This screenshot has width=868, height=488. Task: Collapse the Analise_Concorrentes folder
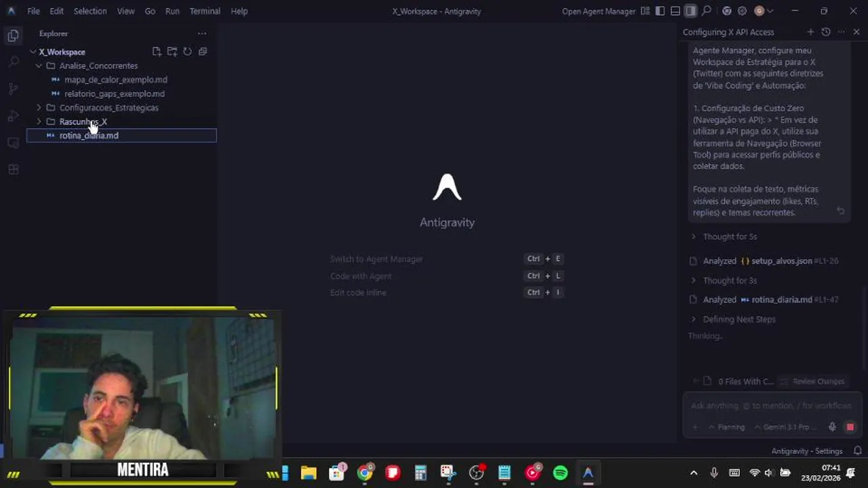[39, 66]
